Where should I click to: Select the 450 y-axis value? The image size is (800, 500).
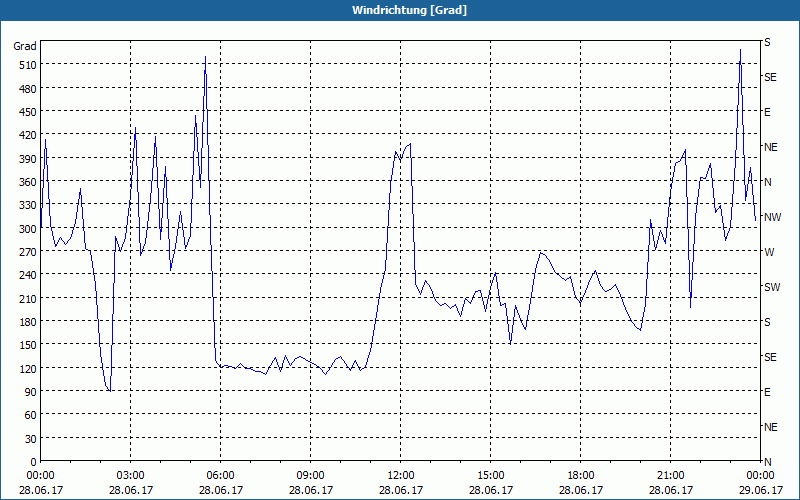[28, 112]
